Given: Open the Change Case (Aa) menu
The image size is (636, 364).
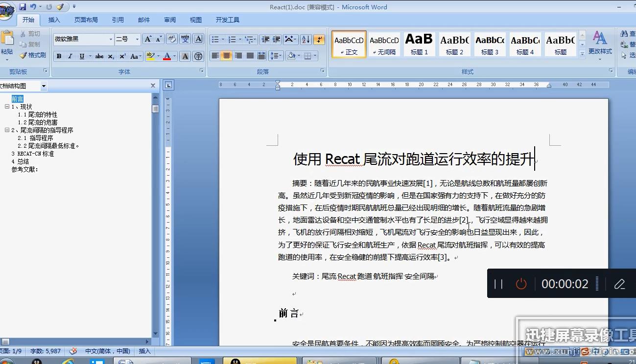Looking at the screenshot, I should click(x=136, y=56).
